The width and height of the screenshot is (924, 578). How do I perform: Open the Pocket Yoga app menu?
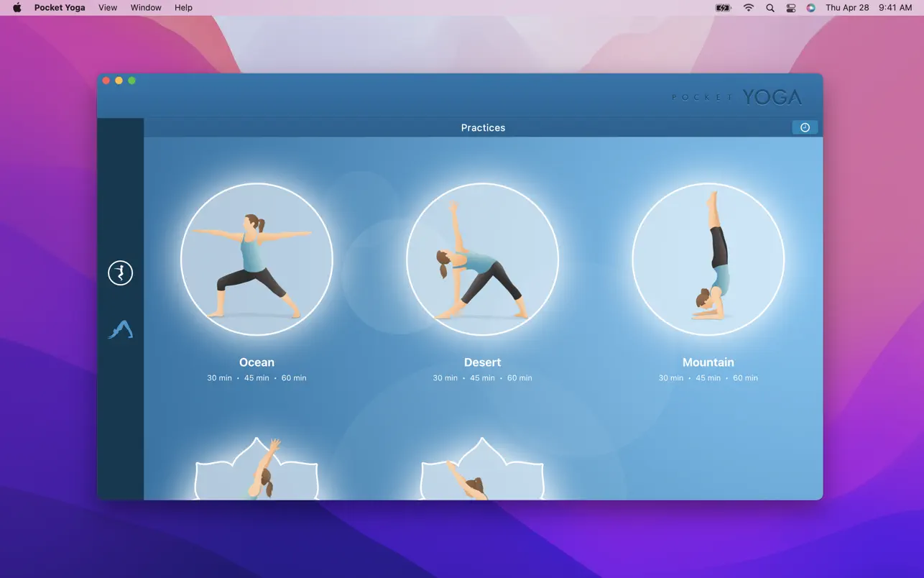[x=60, y=8]
